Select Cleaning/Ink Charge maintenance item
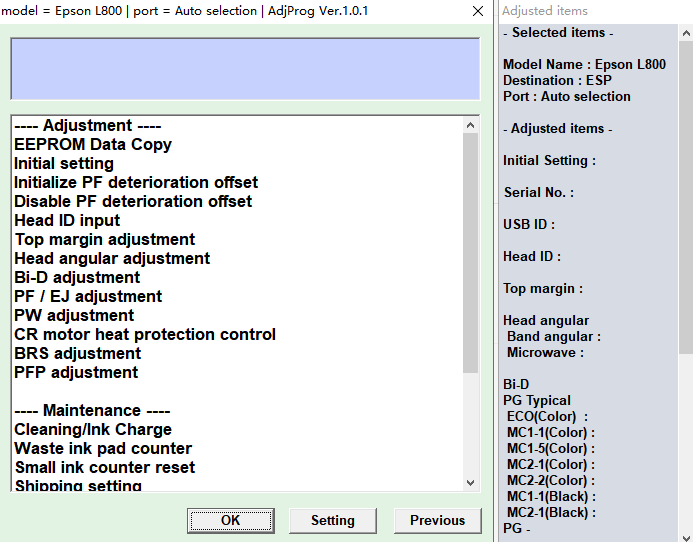The height and width of the screenshot is (542, 693). click(93, 430)
